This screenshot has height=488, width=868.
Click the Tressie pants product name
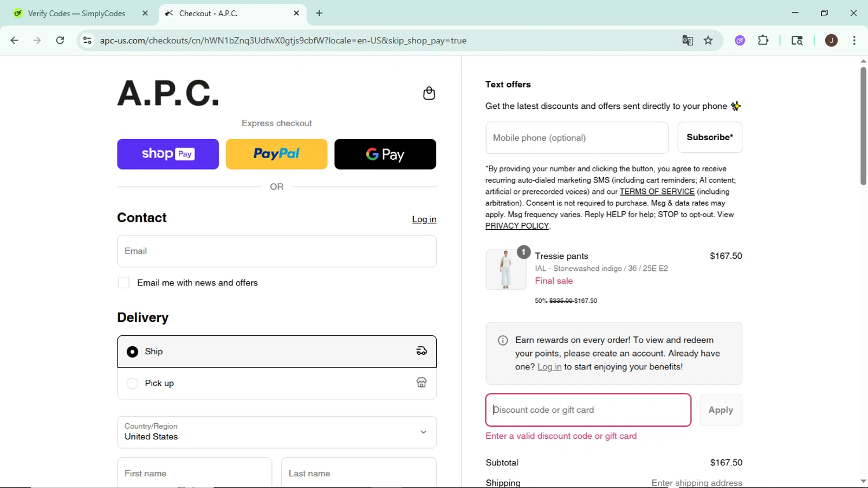pos(561,256)
